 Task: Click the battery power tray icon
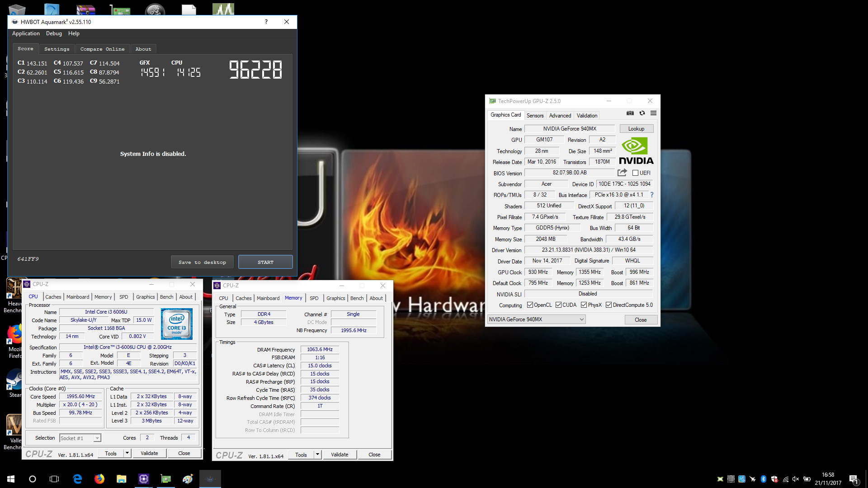pyautogui.click(x=807, y=479)
